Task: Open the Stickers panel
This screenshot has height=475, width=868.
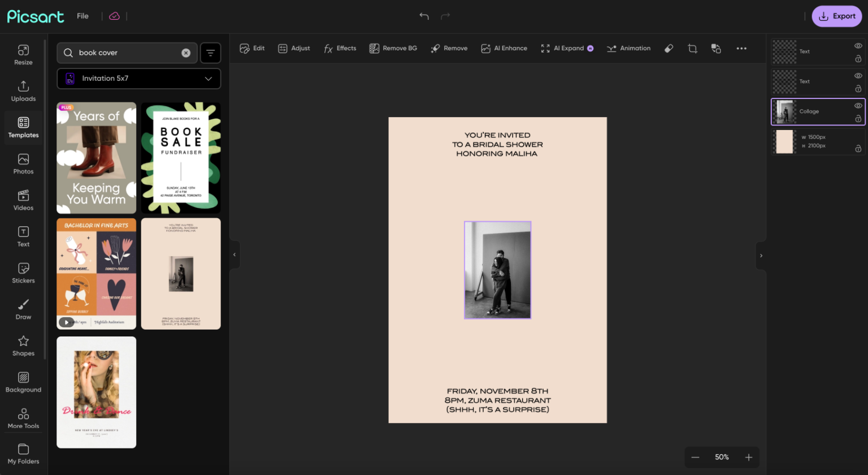Action: tap(23, 273)
